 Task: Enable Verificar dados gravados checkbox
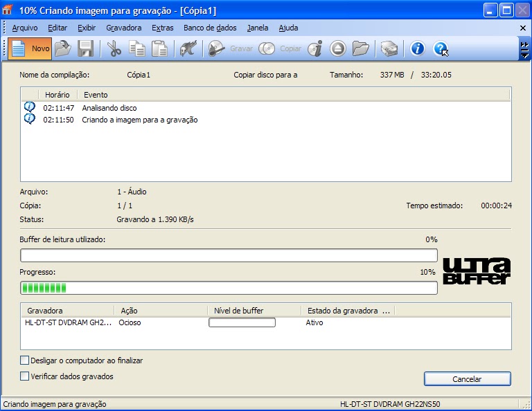click(x=24, y=376)
